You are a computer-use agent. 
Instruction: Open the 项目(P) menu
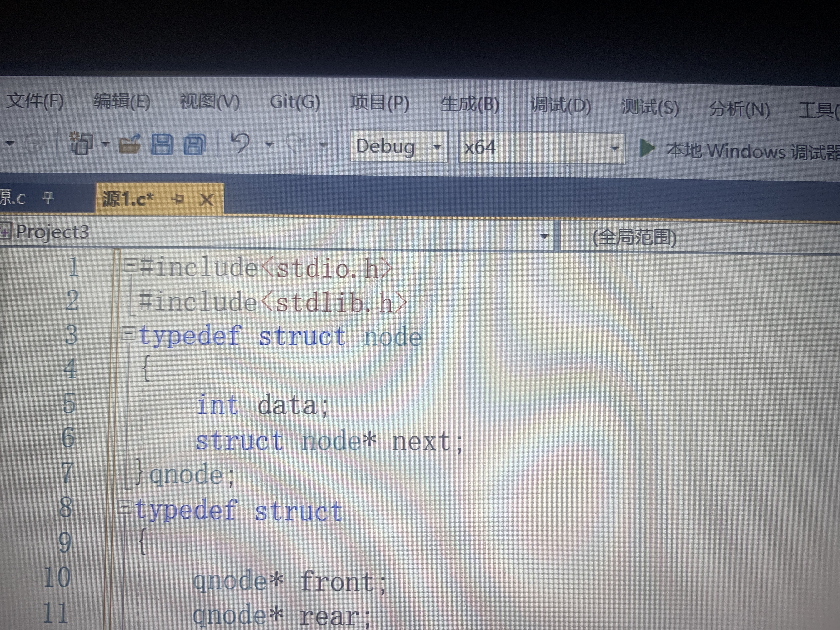pyautogui.click(x=379, y=103)
